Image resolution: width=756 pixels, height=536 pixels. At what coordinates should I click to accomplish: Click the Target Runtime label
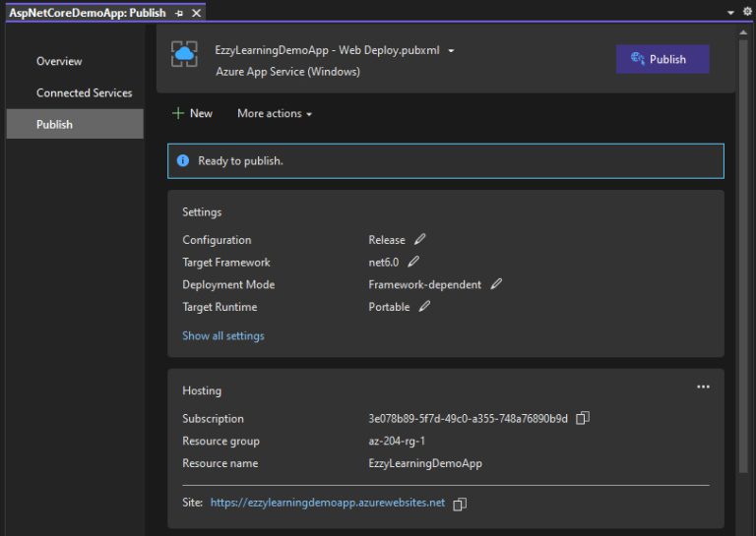click(x=220, y=307)
